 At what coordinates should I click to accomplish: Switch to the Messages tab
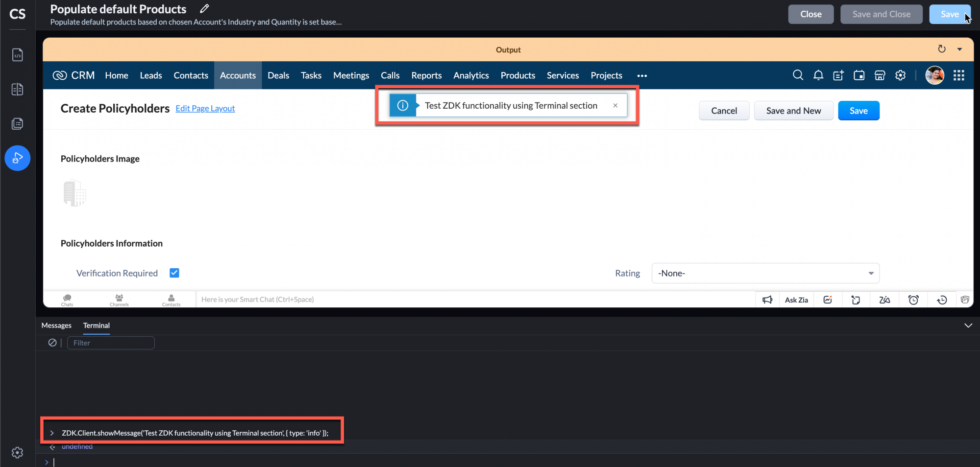[x=56, y=325]
